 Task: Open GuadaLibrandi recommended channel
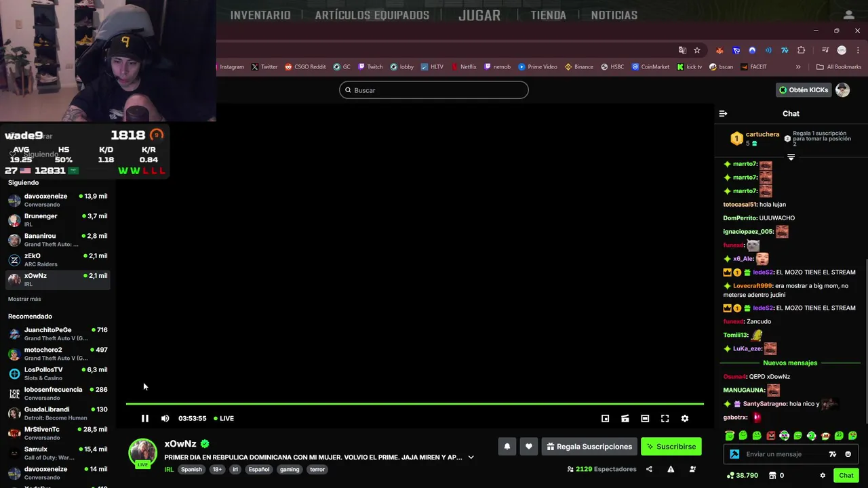tap(58, 413)
